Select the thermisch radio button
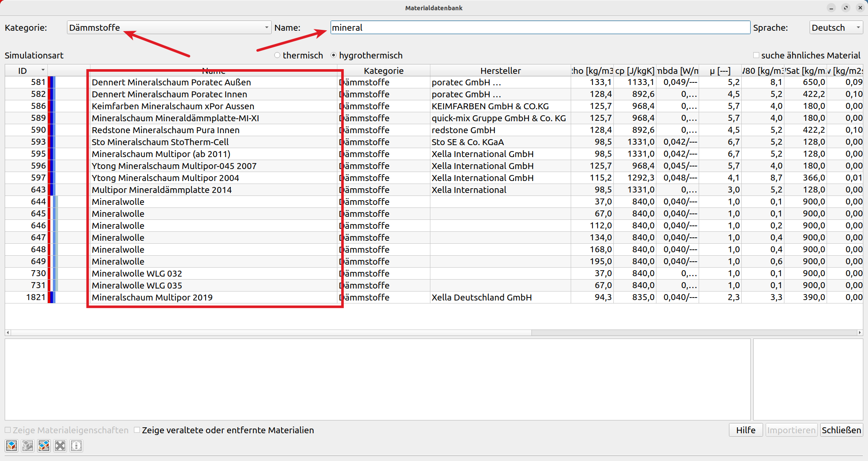This screenshot has width=868, height=461. pyautogui.click(x=277, y=55)
